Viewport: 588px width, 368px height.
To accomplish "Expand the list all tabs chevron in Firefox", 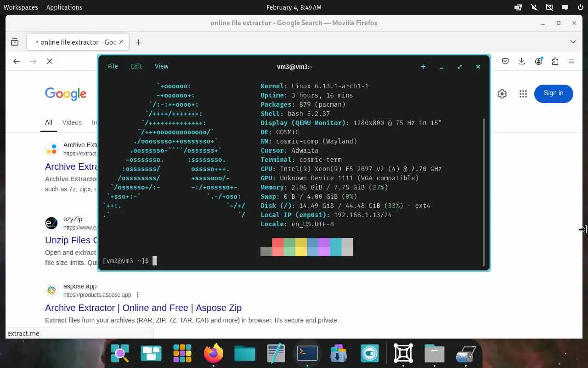I will tap(573, 42).
